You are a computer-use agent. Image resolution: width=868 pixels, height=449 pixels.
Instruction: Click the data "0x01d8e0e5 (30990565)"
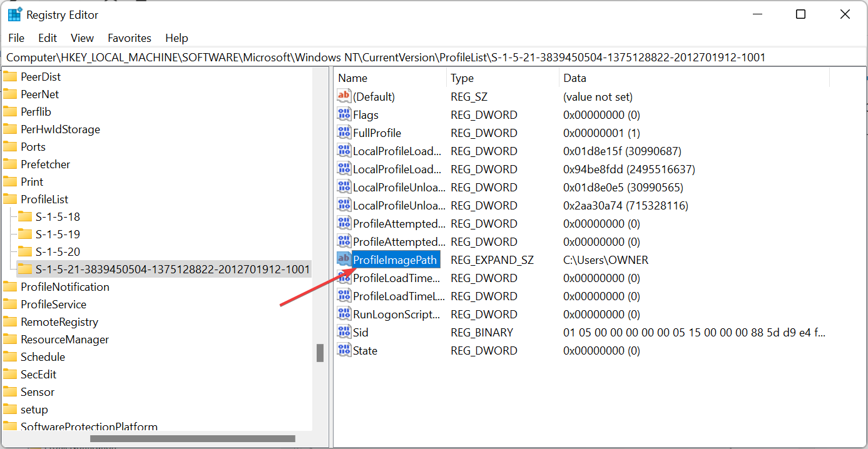pos(623,188)
